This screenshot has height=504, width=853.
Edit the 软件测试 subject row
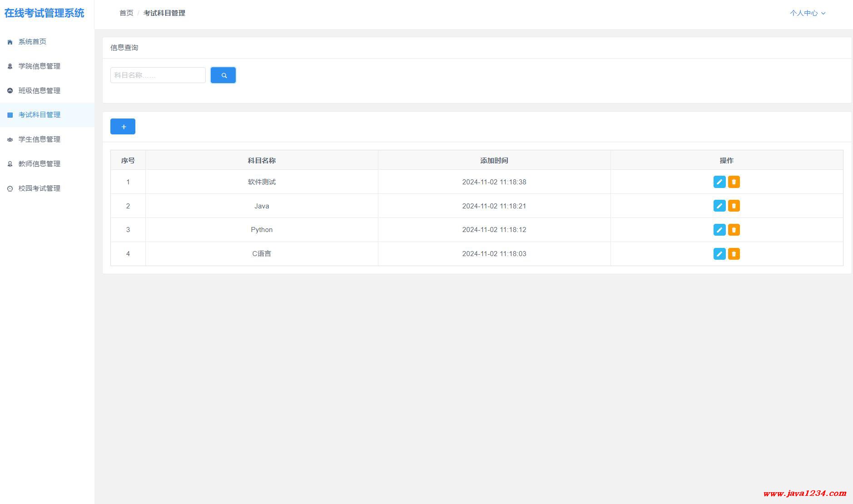pyautogui.click(x=719, y=182)
